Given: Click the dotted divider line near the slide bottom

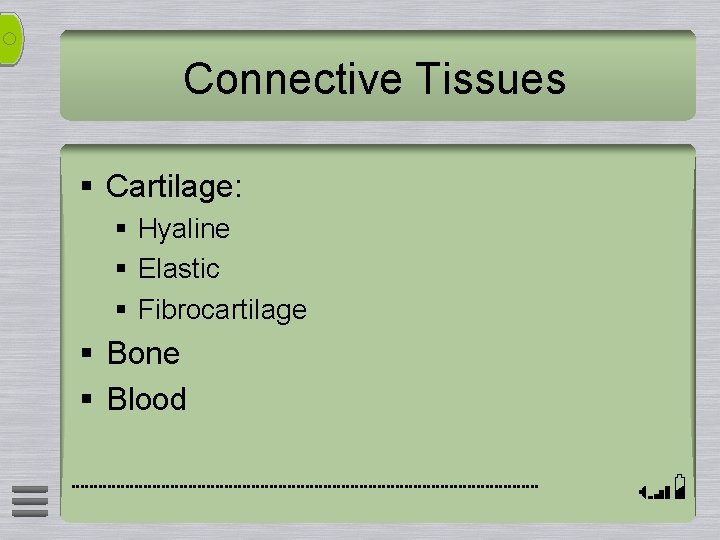Looking at the screenshot, I should click(x=305, y=486).
